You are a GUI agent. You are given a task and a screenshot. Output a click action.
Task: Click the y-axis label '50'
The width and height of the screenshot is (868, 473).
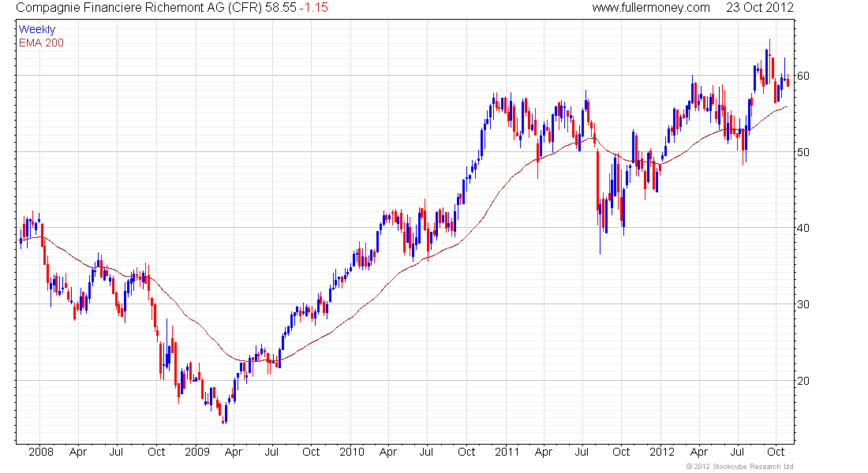pyautogui.click(x=803, y=152)
